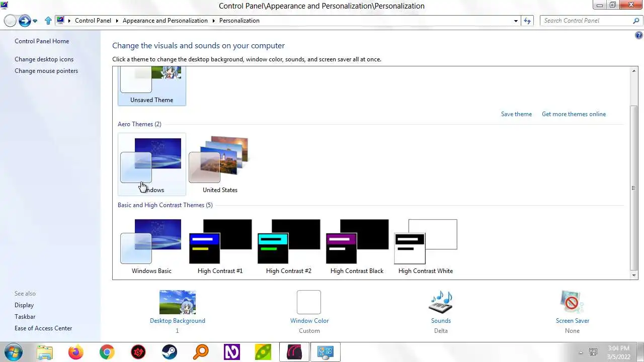
Task: Click the theme list scroll up arrow
Action: click(634, 71)
